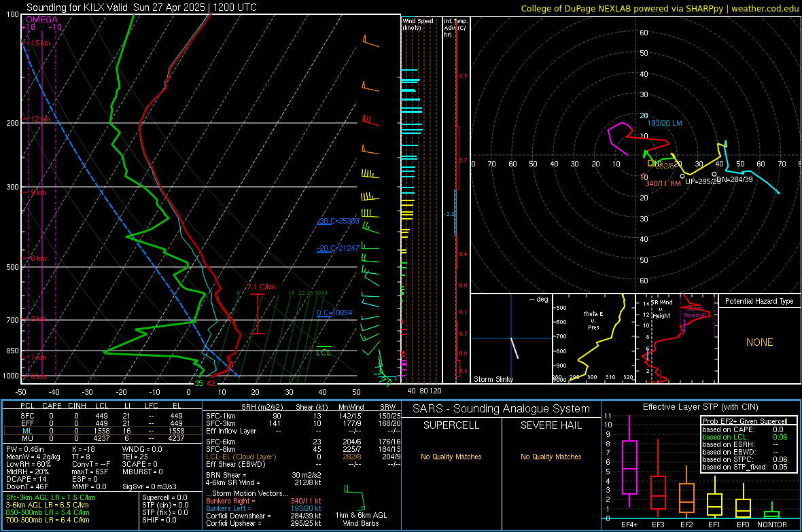Screen dimensions: 802x532
Task: Click the 'Bunkers Left =' blue label
Action: [x=228, y=508]
